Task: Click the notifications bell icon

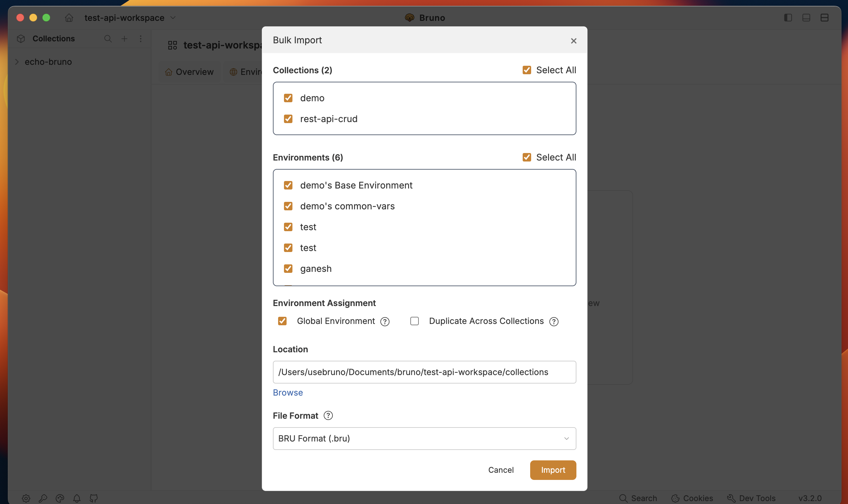Action: pos(77,498)
